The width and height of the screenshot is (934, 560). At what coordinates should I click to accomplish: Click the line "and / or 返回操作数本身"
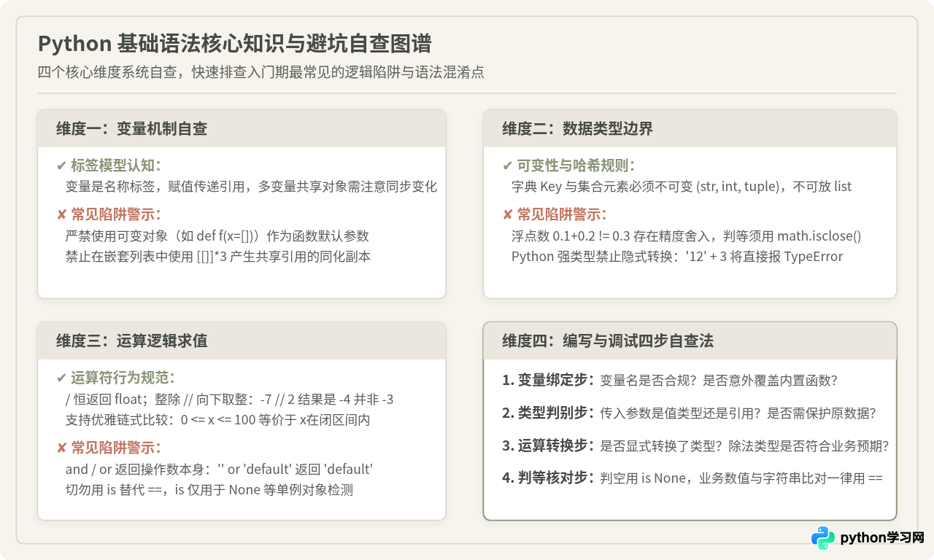(x=219, y=469)
